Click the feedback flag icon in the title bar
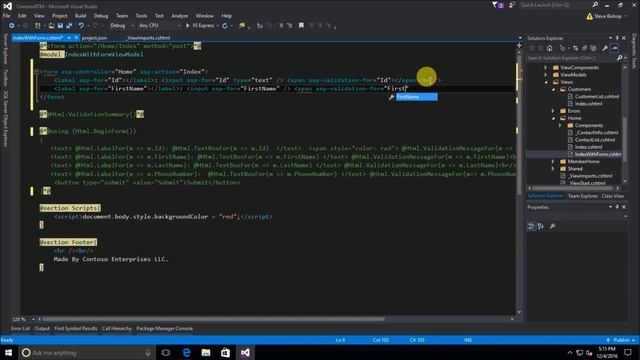Screen dimensions: 640x360 [x=511, y=5]
